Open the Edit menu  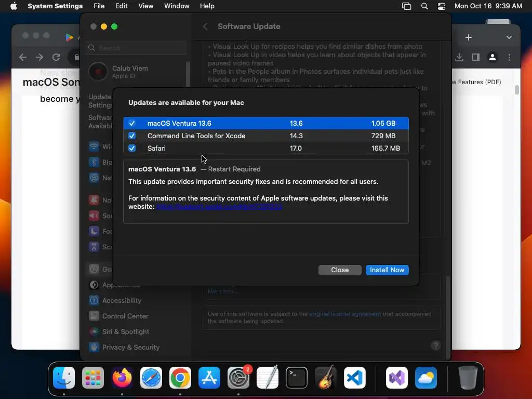(121, 6)
